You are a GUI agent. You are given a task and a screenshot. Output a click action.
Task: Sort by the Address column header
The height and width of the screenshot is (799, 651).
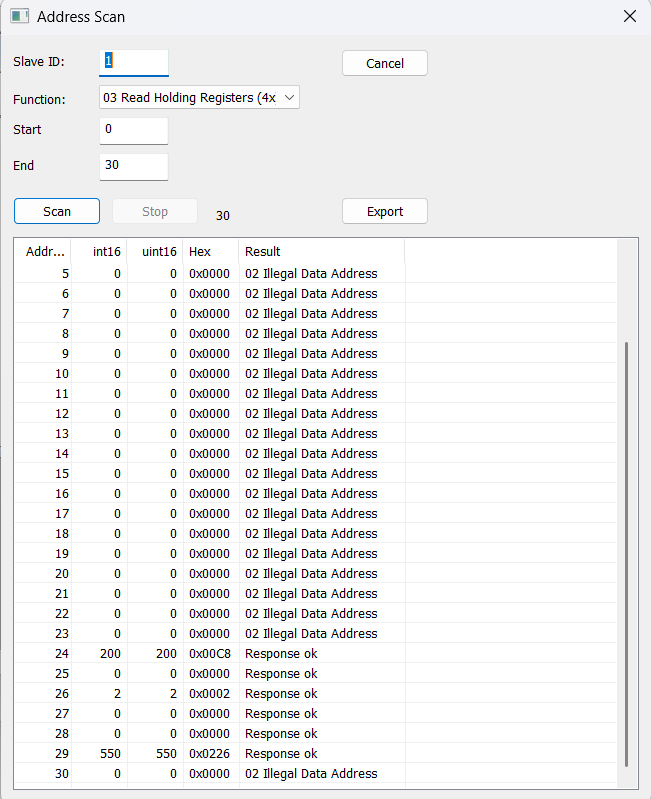45,251
